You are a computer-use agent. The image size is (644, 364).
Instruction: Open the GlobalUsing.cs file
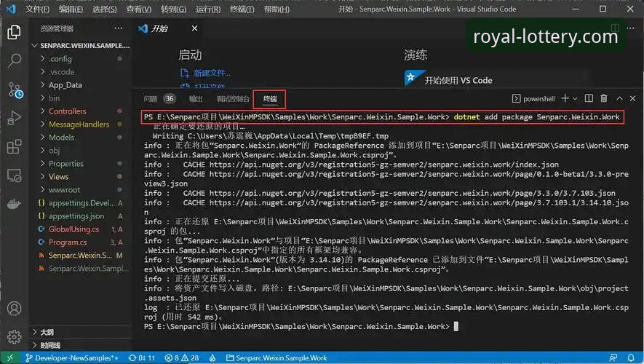click(x=81, y=229)
